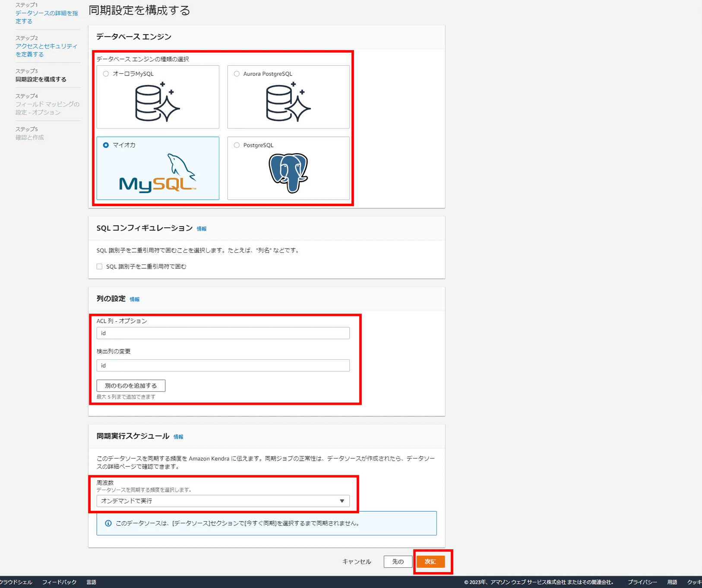
Task: Click the 最大 5 列まで追加できます hint text
Action: [126, 397]
